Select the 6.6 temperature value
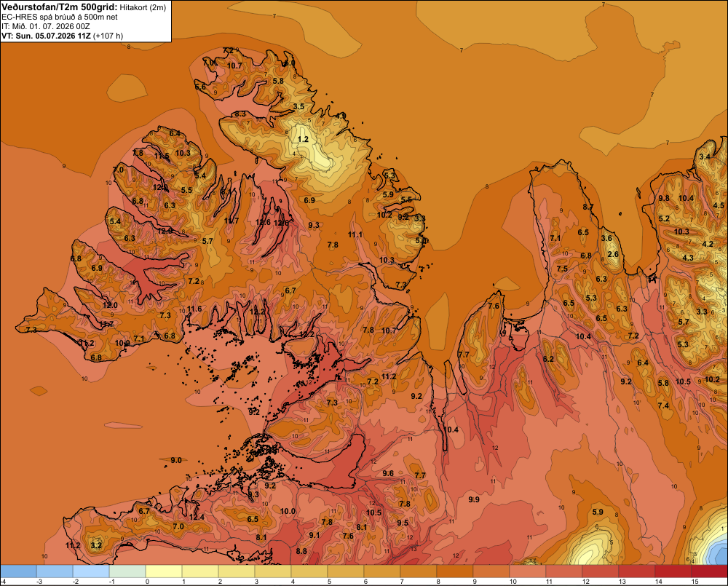This screenshot has height=586, width=728. (x=200, y=87)
